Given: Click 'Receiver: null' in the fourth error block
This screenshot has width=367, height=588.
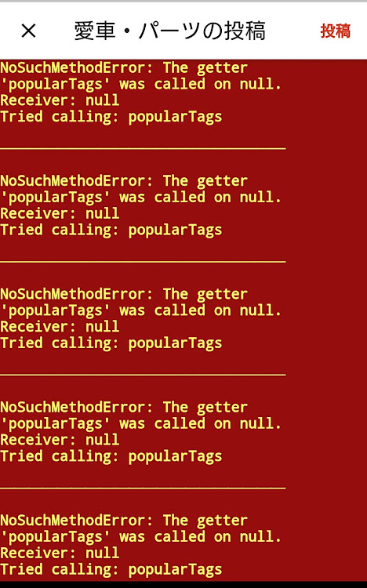Looking at the screenshot, I should (x=60, y=440).
